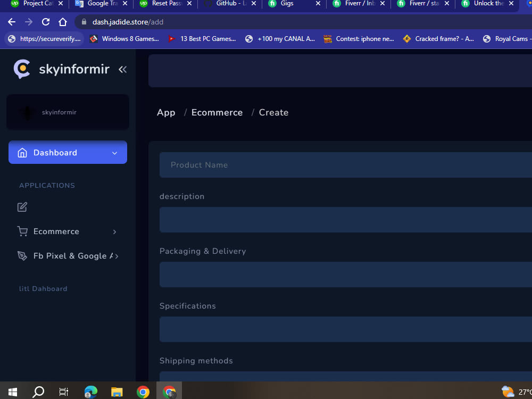
Task: Click the litl Dahboard sidebar text
Action: click(43, 289)
